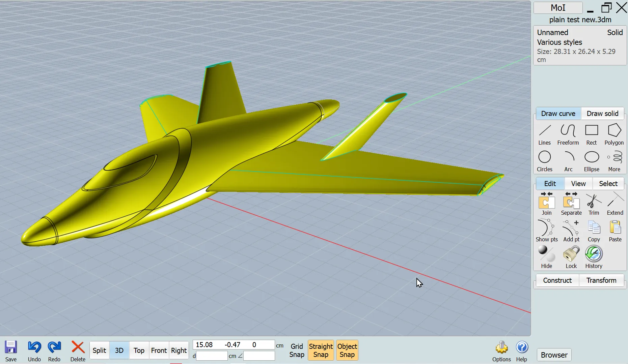Screen dimensions: 628x364
Task: Choose the Polygon drawing tool
Action: [614, 134]
